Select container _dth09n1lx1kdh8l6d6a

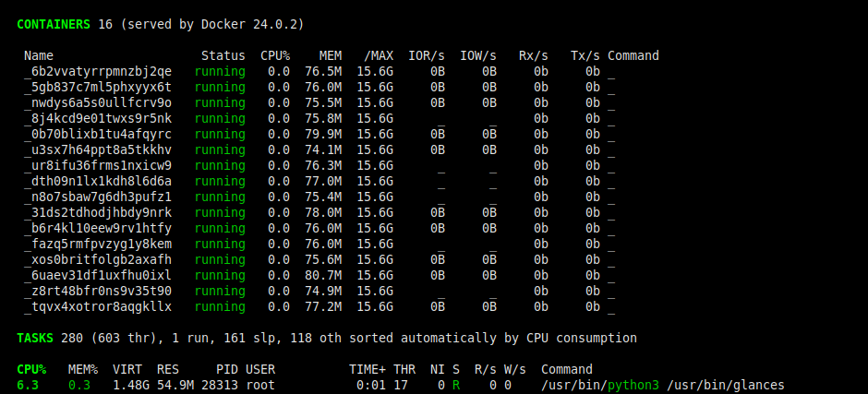98,182
